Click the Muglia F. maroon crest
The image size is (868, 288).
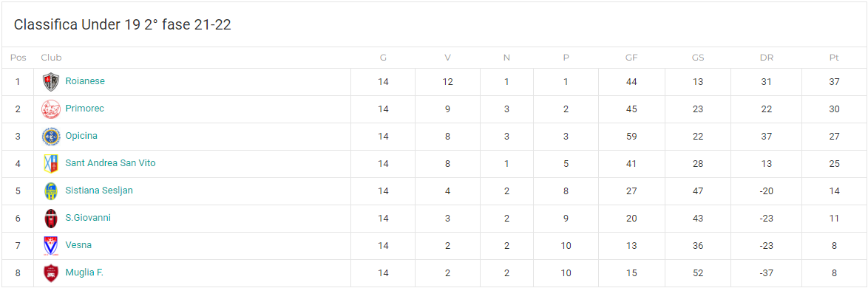coord(51,273)
